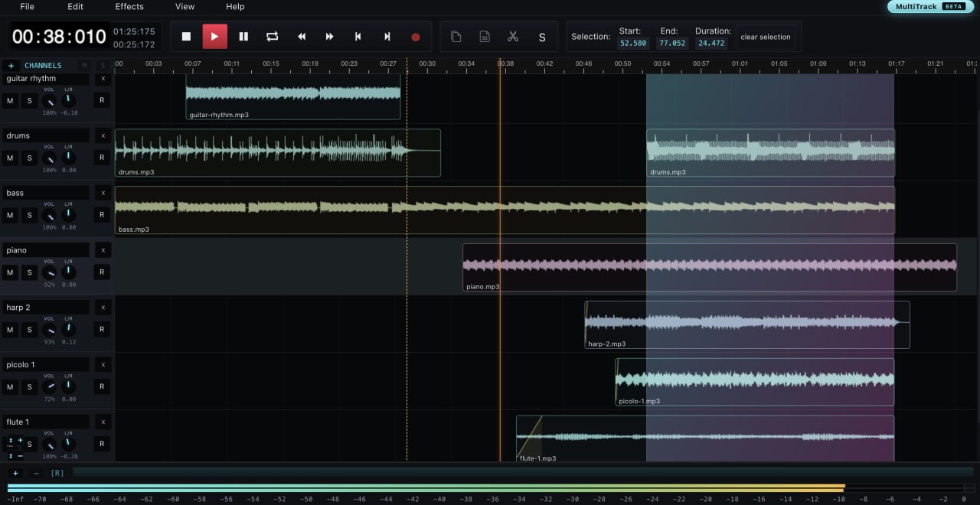The height and width of the screenshot is (505, 980).
Task: Stop playback with the square Stop button
Action: [186, 36]
